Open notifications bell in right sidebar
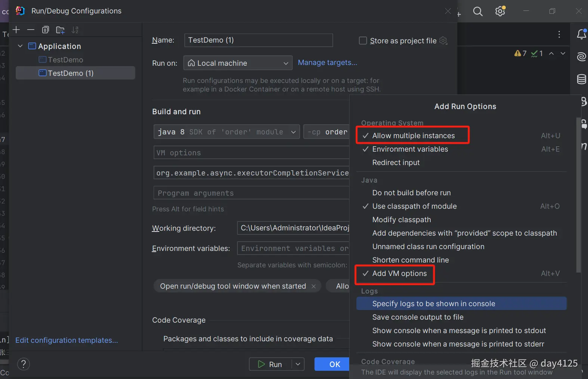Screen dimensions: 588x379 582,34
